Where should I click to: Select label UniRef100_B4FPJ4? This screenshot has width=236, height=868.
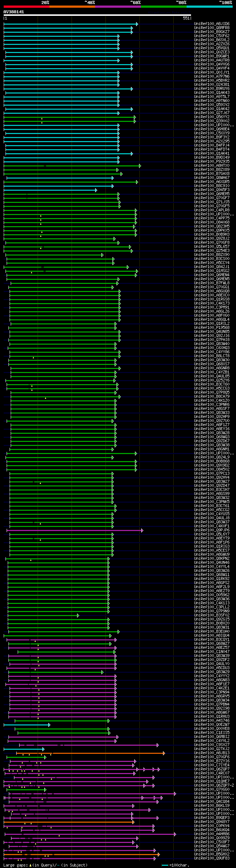(x=212, y=145)
